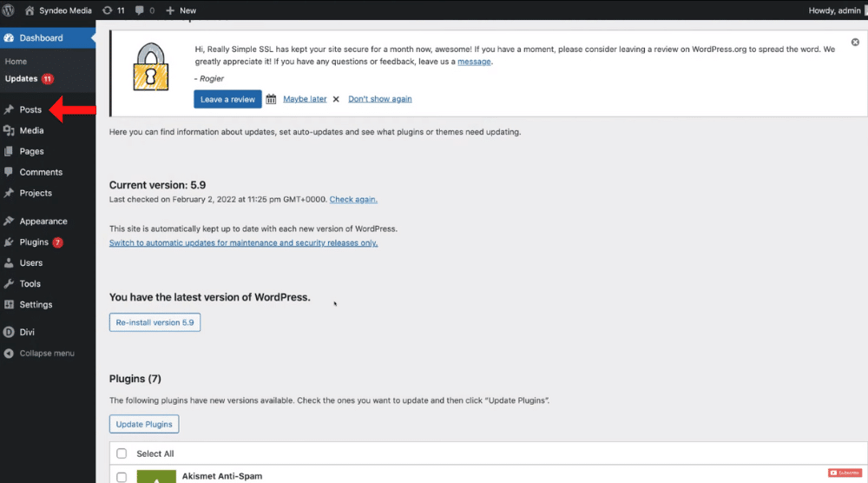The width and height of the screenshot is (868, 483).
Task: Click the Tools wrench icon
Action: (x=9, y=283)
